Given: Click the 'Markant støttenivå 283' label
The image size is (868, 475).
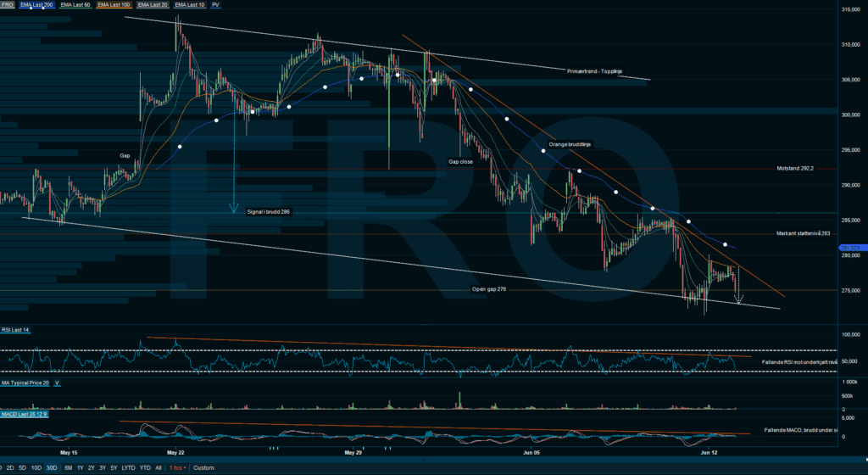Looking at the screenshot, I should pos(803,233).
